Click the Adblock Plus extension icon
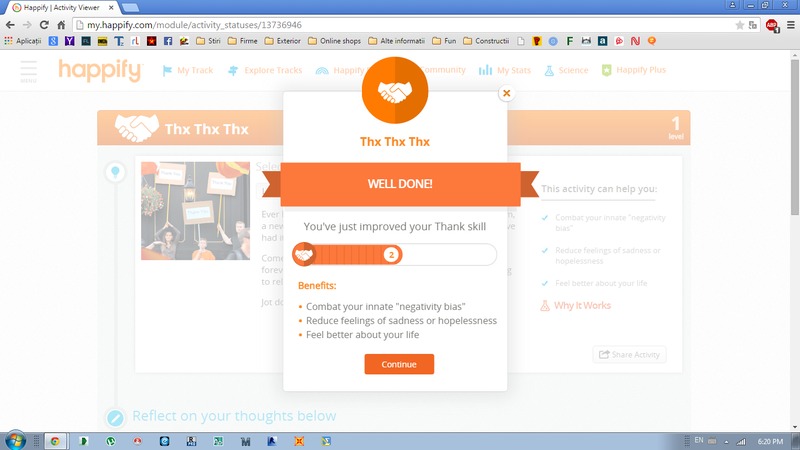This screenshot has width=800, height=450. pyautogui.click(x=772, y=25)
